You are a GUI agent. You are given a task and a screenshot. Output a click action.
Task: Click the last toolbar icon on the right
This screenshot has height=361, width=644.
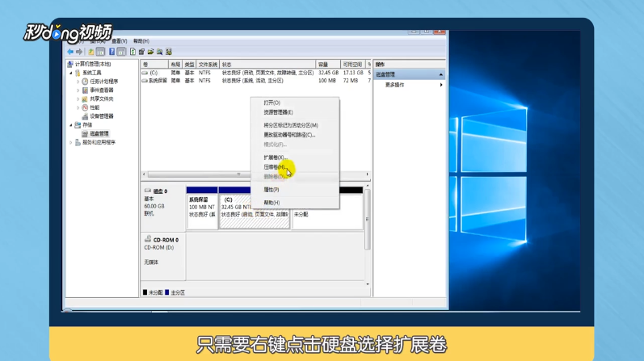(x=169, y=52)
